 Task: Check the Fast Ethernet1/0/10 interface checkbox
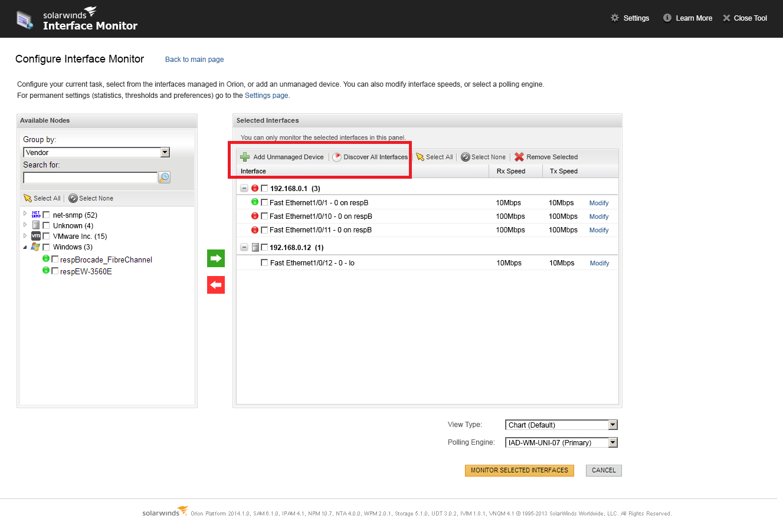[x=264, y=216]
